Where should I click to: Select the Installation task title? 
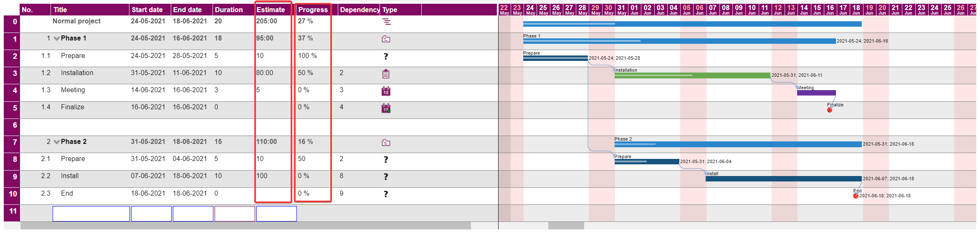[x=77, y=73]
